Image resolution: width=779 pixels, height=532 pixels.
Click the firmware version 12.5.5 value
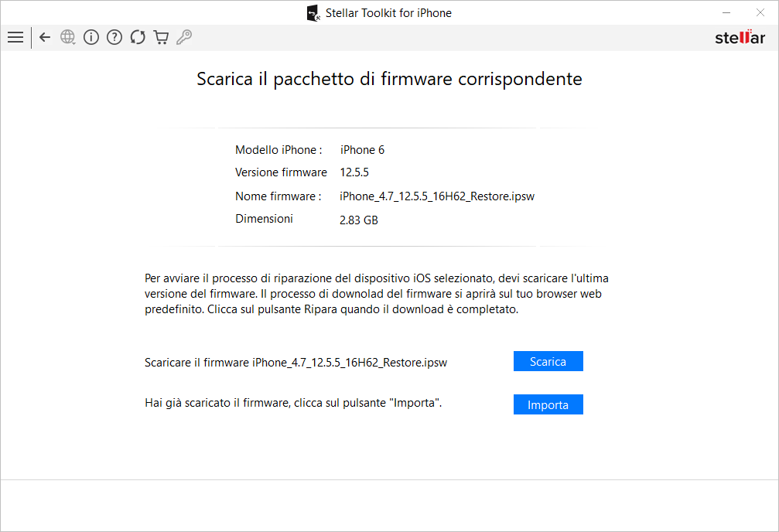coord(354,172)
